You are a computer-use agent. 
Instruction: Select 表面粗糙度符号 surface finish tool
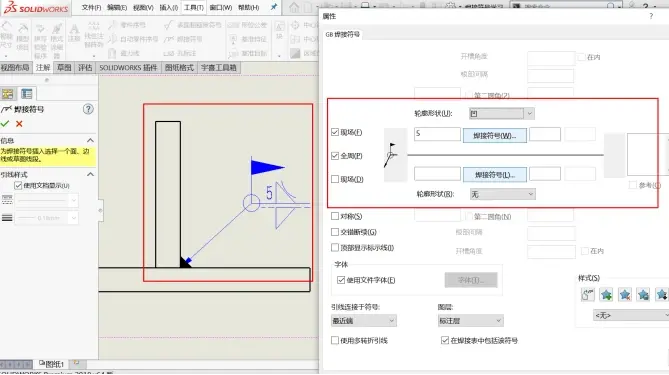[x=193, y=25]
